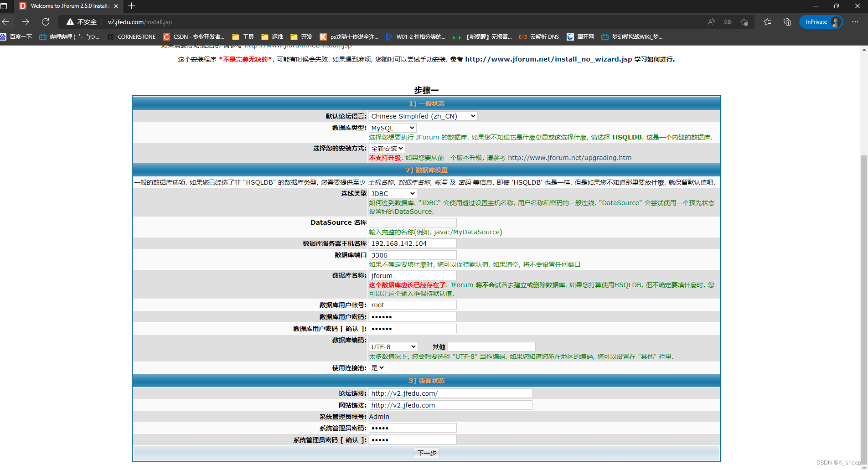This screenshot has width=868, height=470.
Task: Edit the database host 192.168.142.104 field
Action: point(413,243)
